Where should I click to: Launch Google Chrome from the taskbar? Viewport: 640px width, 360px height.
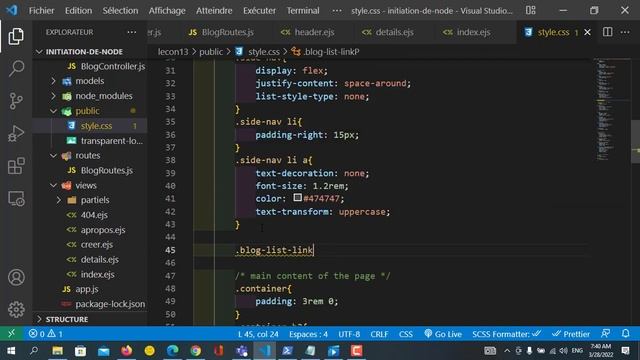tap(196, 351)
